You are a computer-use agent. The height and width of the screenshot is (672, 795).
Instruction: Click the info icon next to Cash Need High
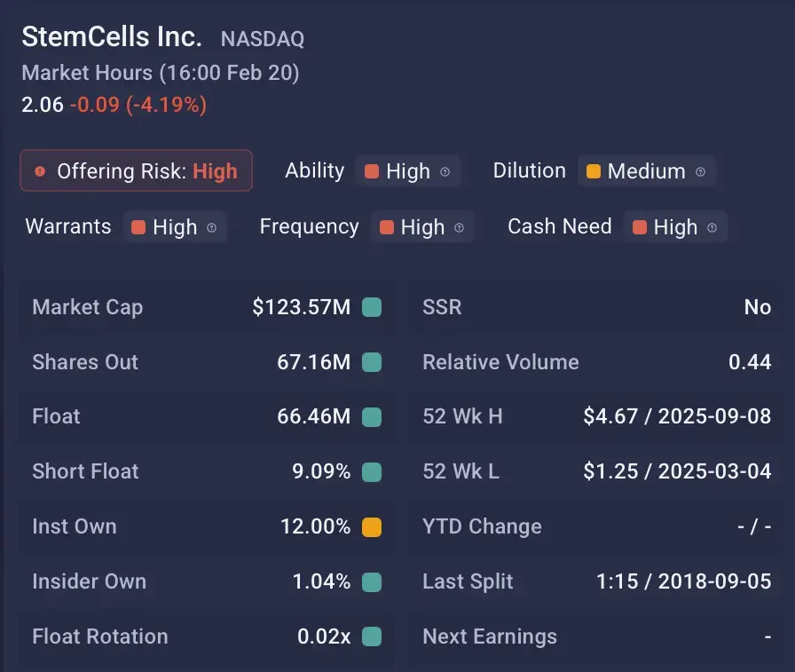tap(712, 227)
